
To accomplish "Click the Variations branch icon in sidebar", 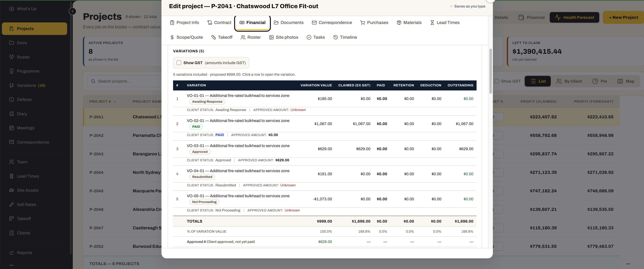I will click(x=11, y=85).
